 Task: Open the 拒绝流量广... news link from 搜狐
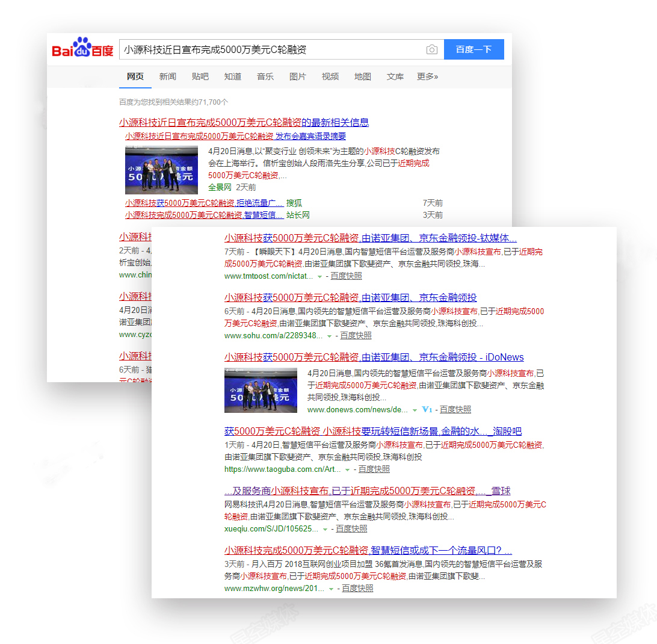[x=204, y=203]
